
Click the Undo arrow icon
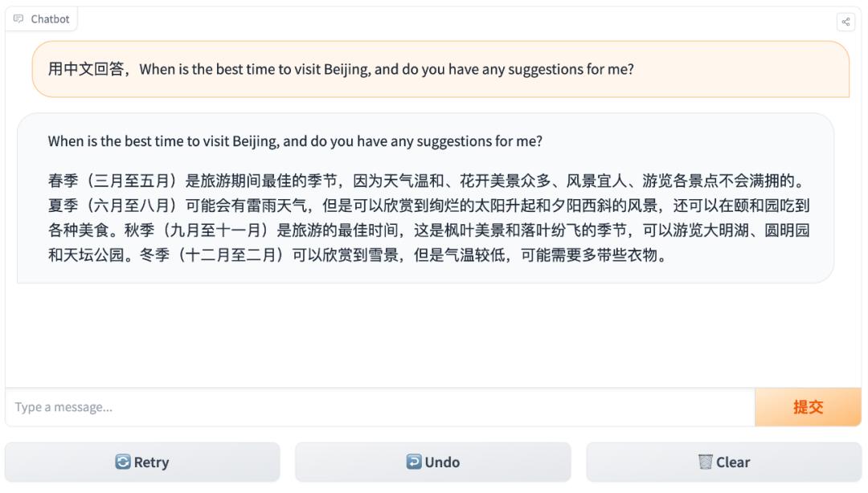pos(414,462)
